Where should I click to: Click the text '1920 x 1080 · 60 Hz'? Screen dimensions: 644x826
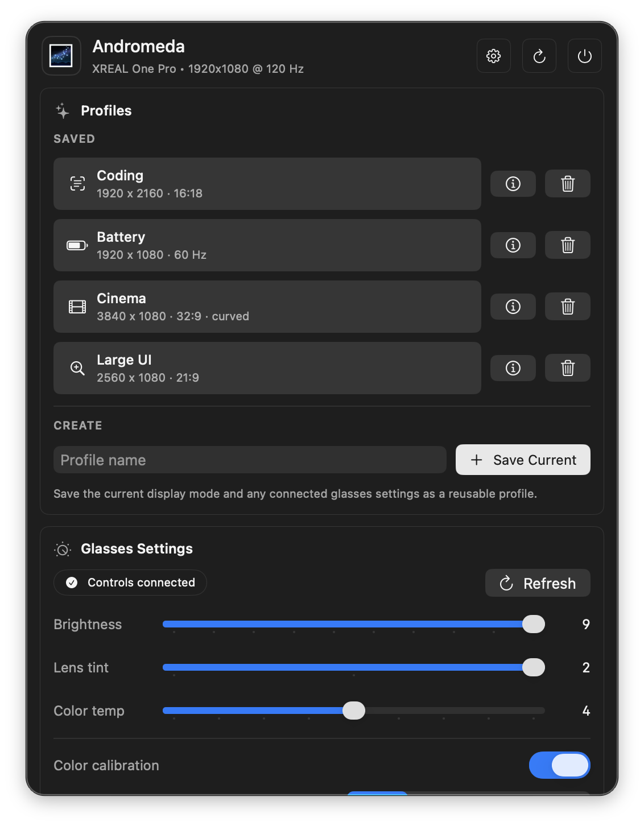coord(151,255)
